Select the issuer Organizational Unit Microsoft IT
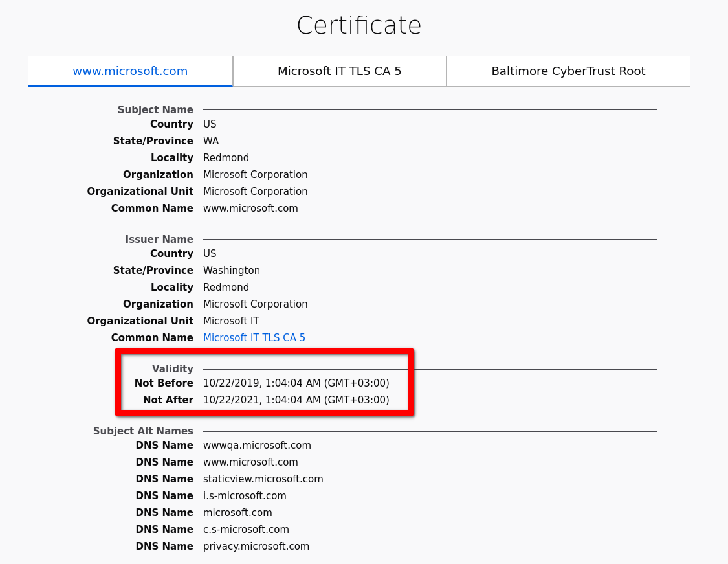Image resolution: width=728 pixels, height=564 pixels. tap(231, 321)
